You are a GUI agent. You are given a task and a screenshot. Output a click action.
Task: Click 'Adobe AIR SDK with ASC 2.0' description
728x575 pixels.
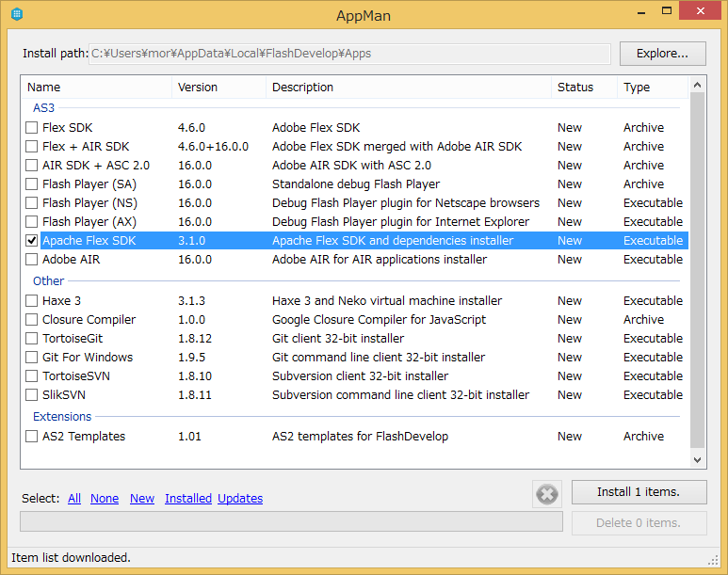351,166
